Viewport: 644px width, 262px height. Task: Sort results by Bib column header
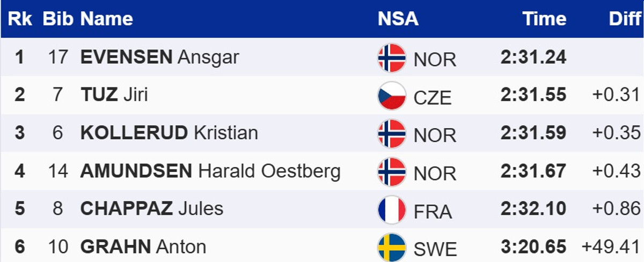(x=57, y=19)
